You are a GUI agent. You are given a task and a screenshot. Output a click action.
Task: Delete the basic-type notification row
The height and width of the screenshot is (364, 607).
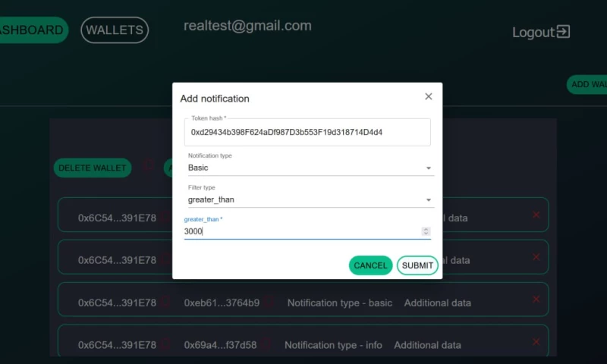536,300
